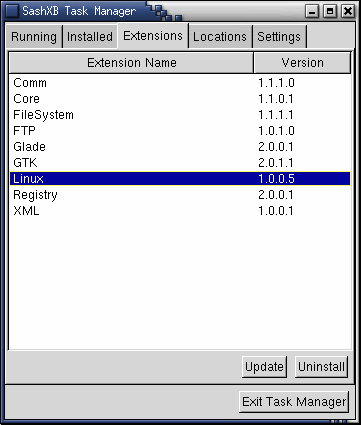Go to the Locations tab
Screen dimensions: 361x425
pyautogui.click(x=220, y=36)
